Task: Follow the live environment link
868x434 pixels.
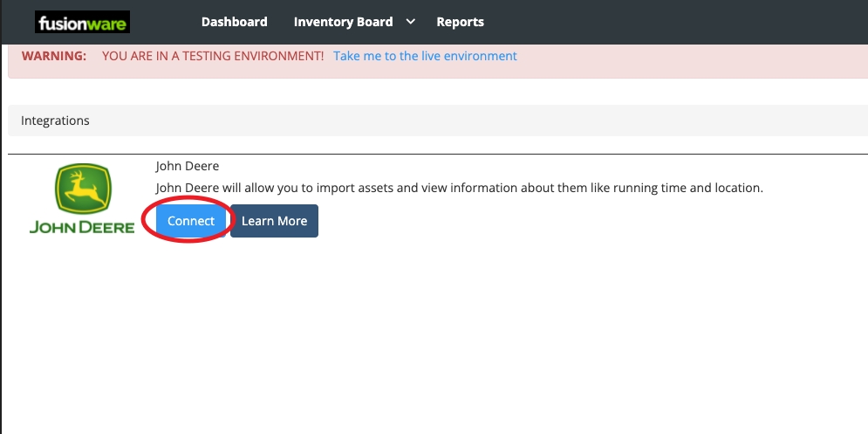Action: point(425,56)
